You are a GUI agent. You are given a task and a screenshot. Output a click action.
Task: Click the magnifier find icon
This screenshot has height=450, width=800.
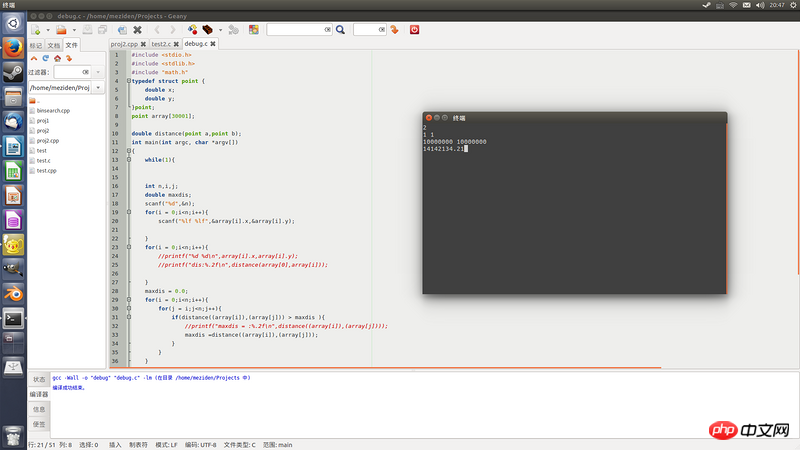[x=340, y=30]
